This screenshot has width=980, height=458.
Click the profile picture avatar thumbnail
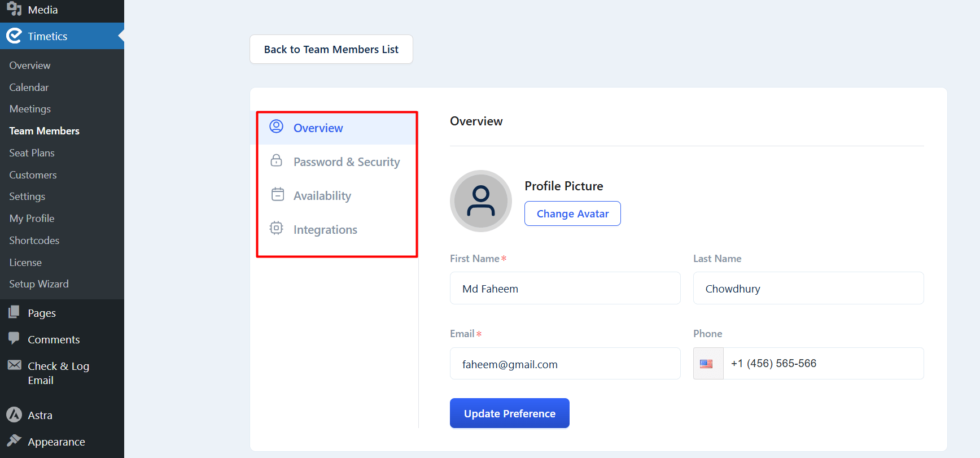pyautogui.click(x=480, y=201)
